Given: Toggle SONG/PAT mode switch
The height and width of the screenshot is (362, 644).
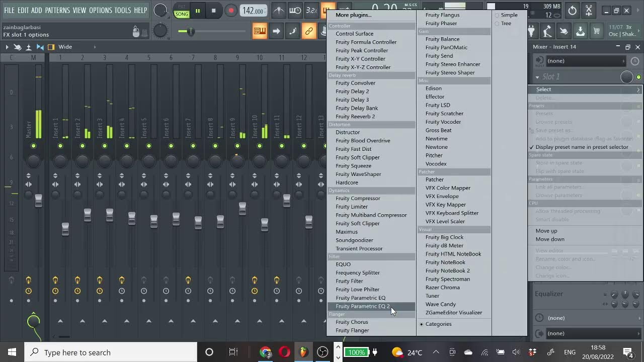Looking at the screenshot, I should click(x=182, y=11).
